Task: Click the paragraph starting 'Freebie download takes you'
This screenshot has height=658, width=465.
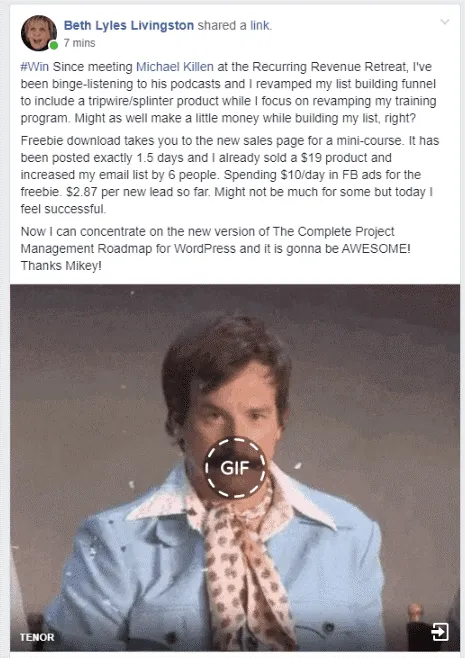Action: pyautogui.click(x=230, y=175)
